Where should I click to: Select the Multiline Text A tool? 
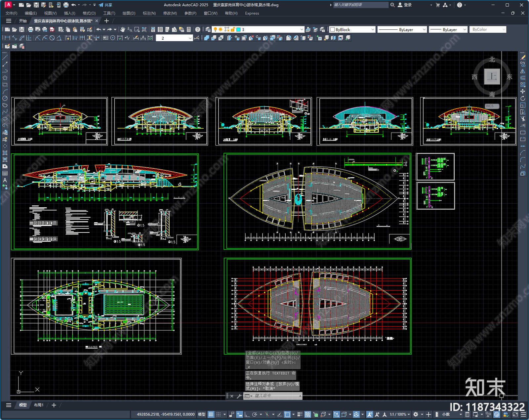(x=5, y=180)
